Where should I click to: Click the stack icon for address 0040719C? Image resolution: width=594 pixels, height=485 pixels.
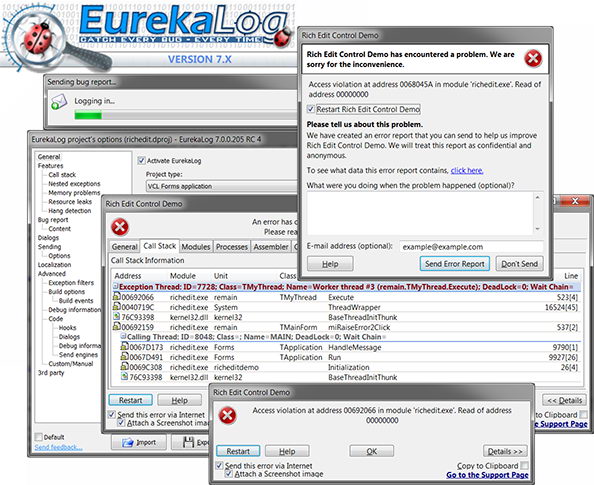[x=117, y=307]
